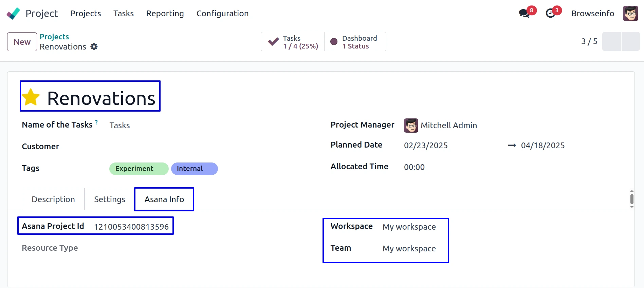Toggle the favorite star for Renovations
This screenshot has width=644, height=288.
pyautogui.click(x=31, y=97)
